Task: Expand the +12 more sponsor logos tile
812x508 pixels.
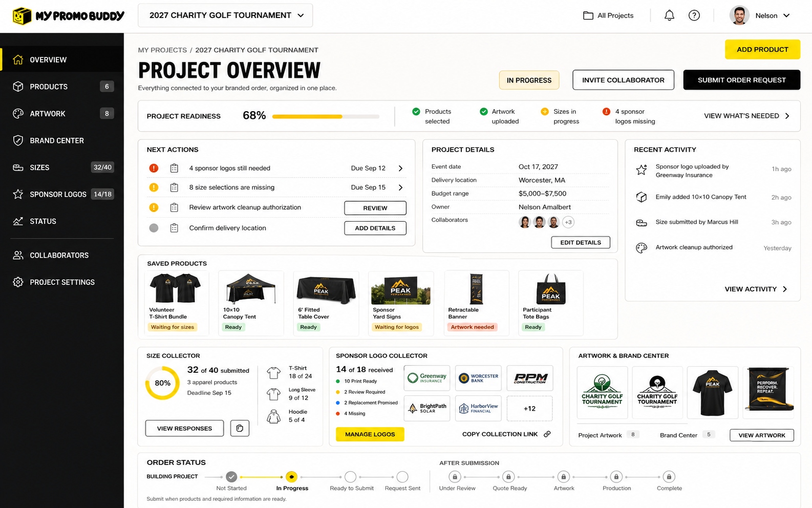Action: point(530,408)
